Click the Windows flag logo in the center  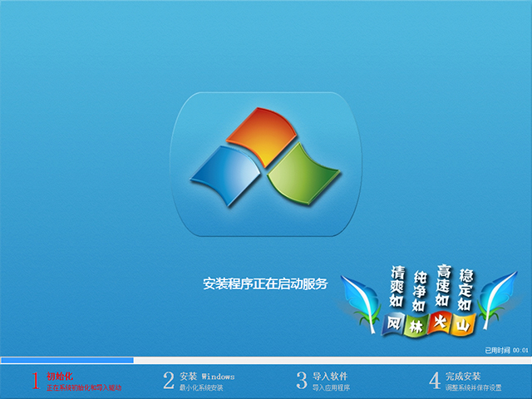click(265, 157)
